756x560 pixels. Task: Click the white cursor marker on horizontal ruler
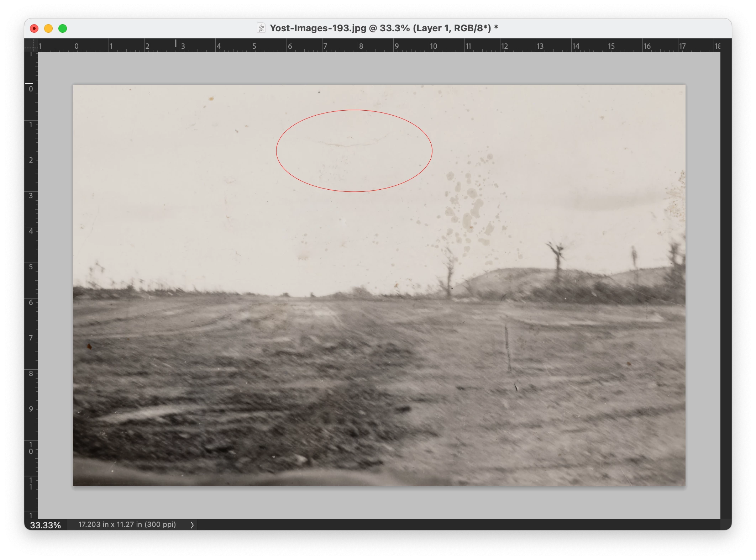[x=176, y=43]
